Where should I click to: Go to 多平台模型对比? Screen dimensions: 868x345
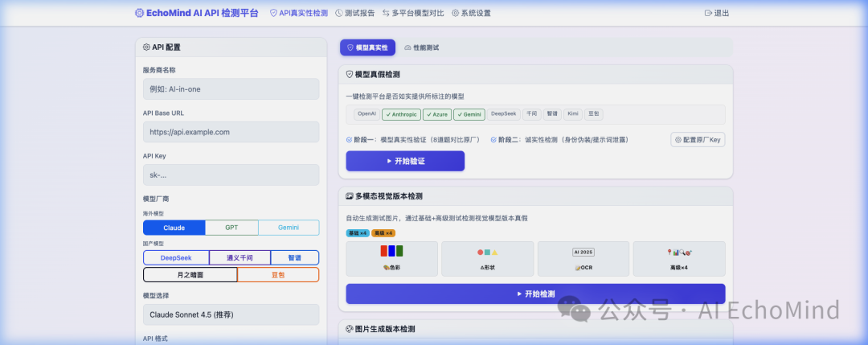click(413, 14)
